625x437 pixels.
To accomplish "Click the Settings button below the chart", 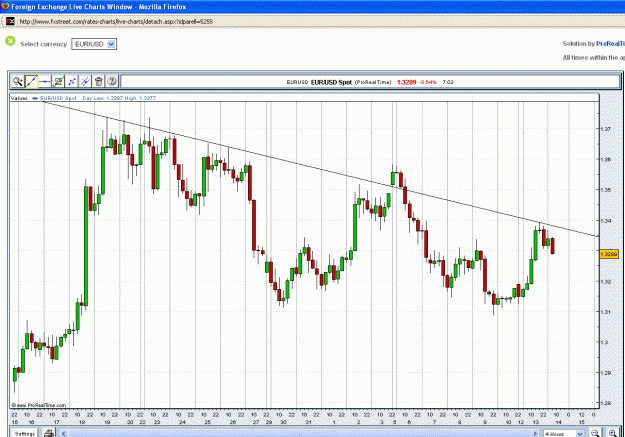I will click(25, 433).
